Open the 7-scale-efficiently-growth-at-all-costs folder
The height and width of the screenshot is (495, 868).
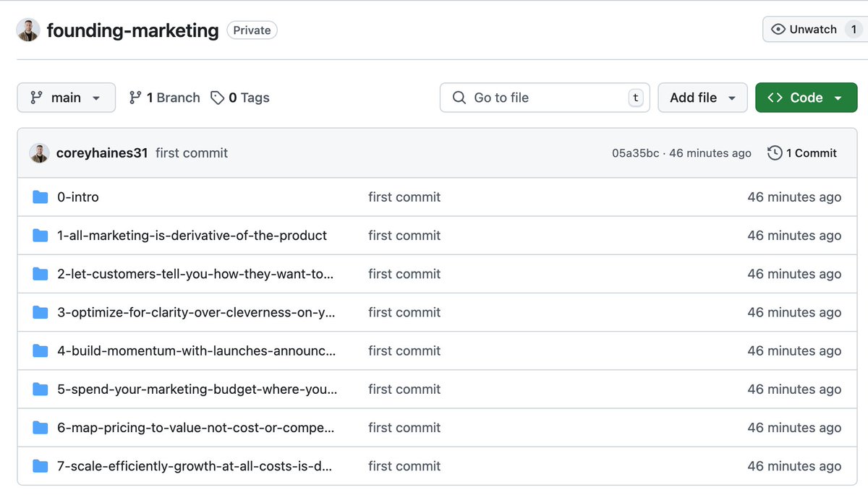coord(195,466)
